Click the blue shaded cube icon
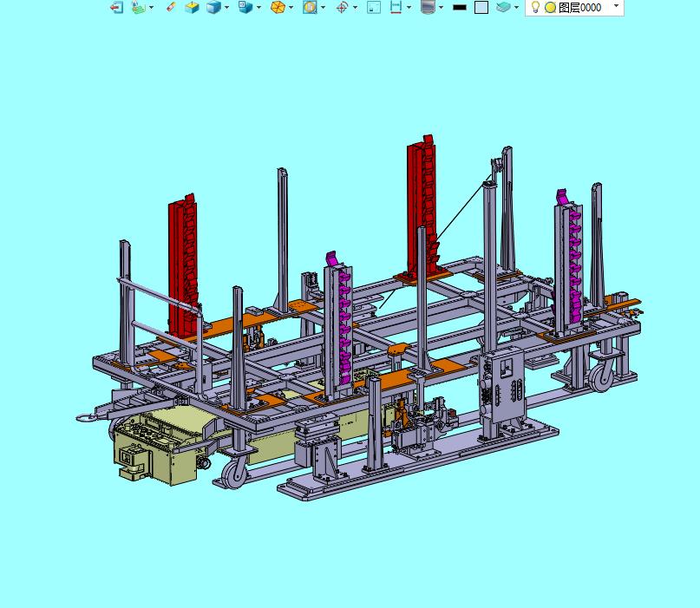The image size is (700, 608). [x=214, y=7]
